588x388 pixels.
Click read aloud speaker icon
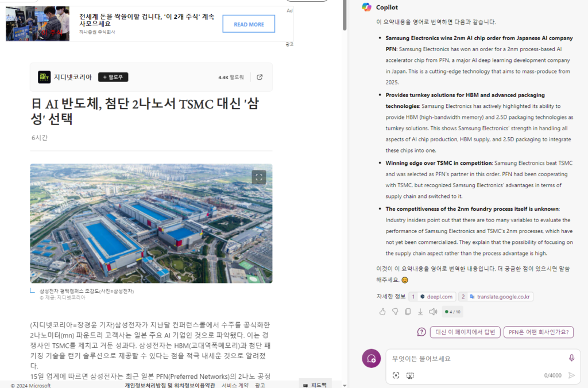pos(433,312)
